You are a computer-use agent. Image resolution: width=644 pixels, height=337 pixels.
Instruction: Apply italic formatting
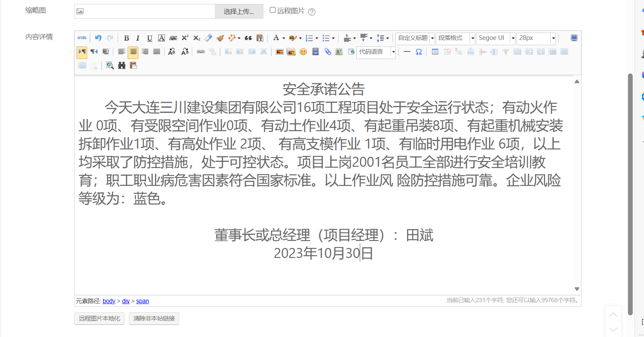(138, 38)
